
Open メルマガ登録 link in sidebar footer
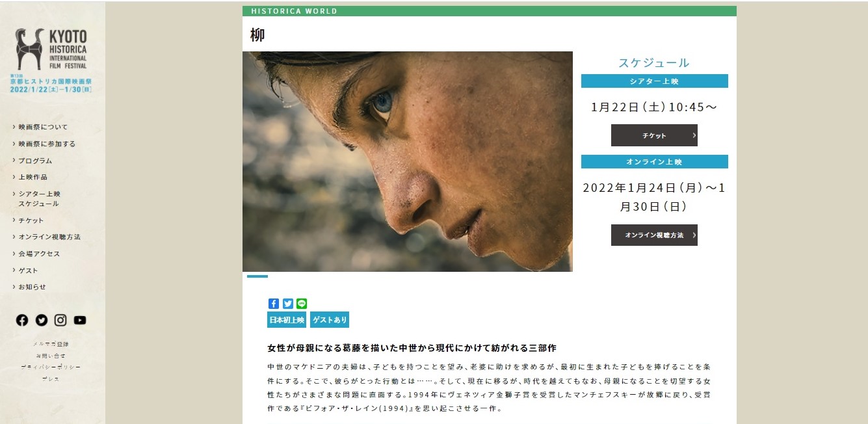point(51,344)
